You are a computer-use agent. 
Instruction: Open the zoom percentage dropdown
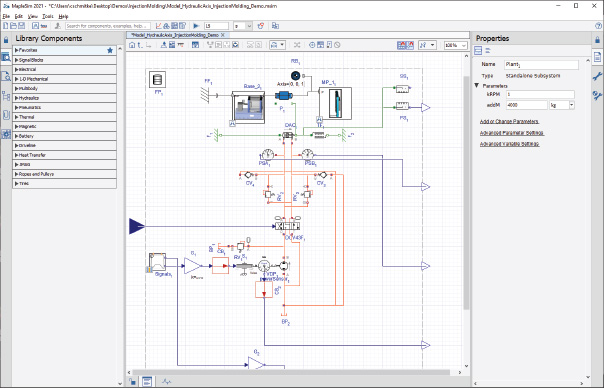(x=456, y=45)
